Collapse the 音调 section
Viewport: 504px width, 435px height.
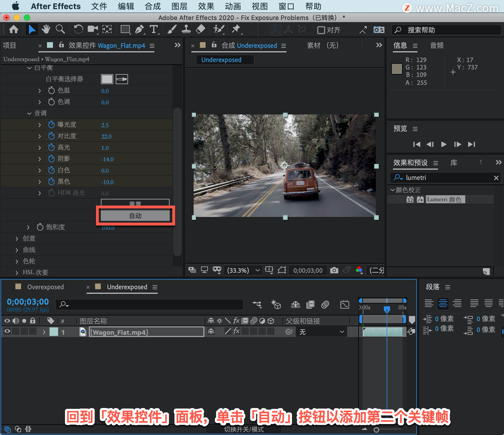click(29, 113)
